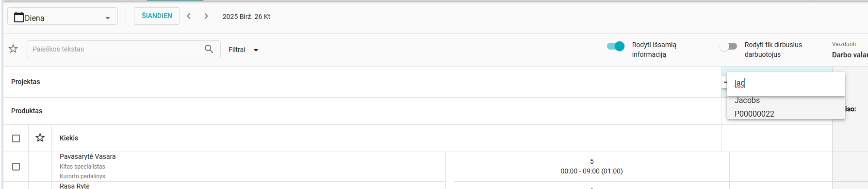Click the favorites star beside search field
Viewport: 868px width, 189px height.
13,49
